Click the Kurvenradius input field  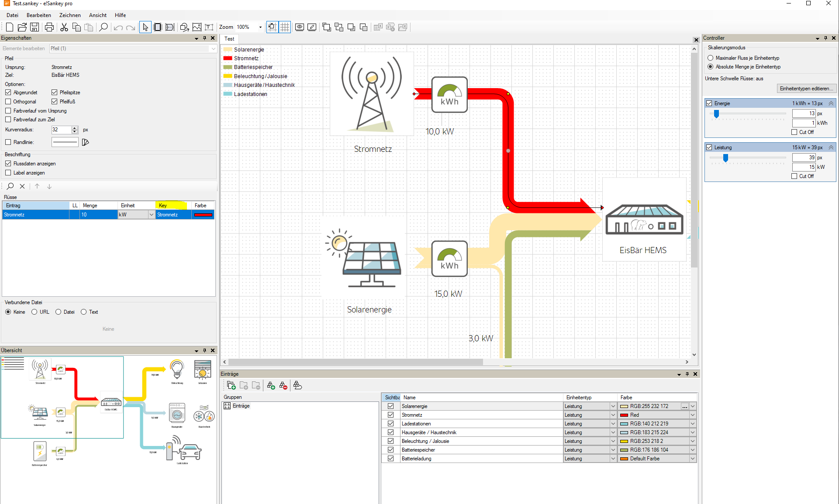[x=61, y=130]
